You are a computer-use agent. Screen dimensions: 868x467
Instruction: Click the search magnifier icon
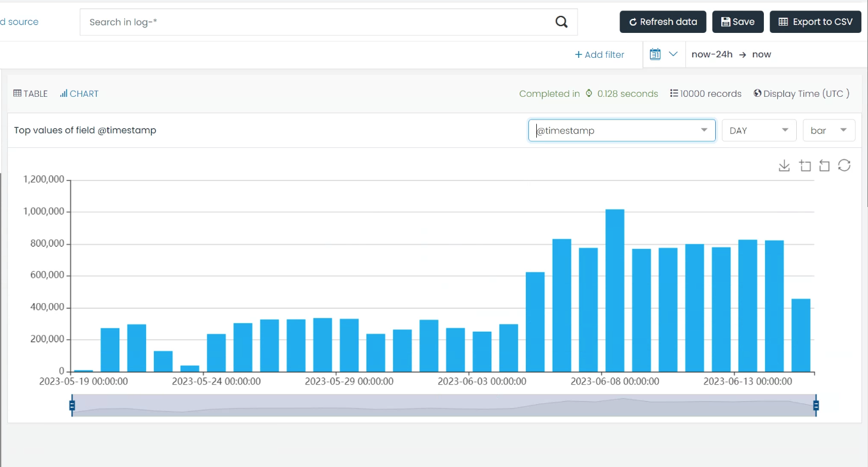click(561, 22)
